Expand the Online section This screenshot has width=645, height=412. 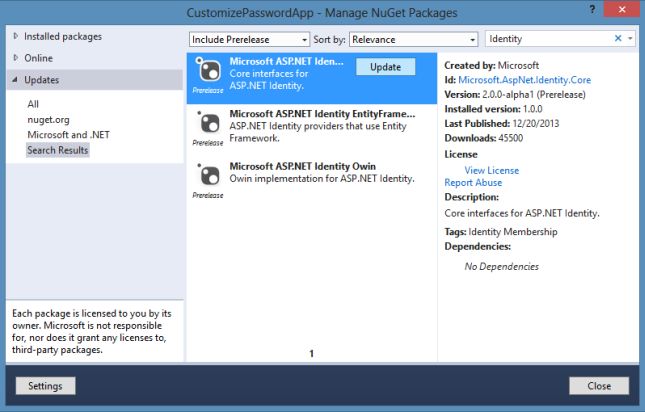tap(16, 58)
